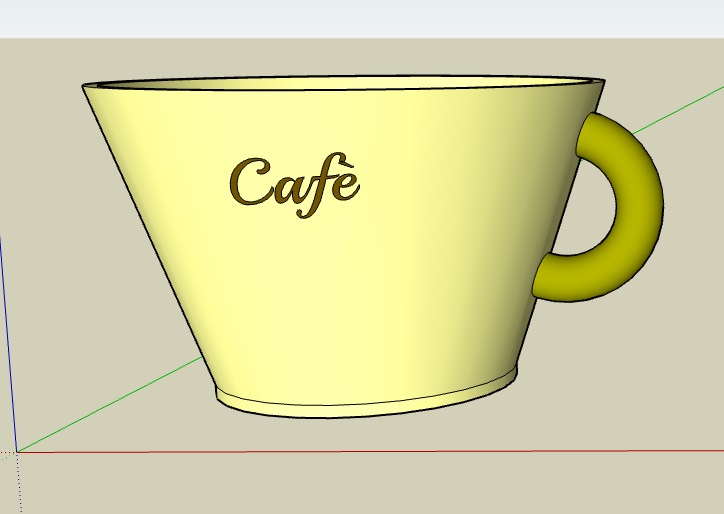Image resolution: width=724 pixels, height=514 pixels.
Task: Click the blank light strip above the viewport
Action: point(360,18)
